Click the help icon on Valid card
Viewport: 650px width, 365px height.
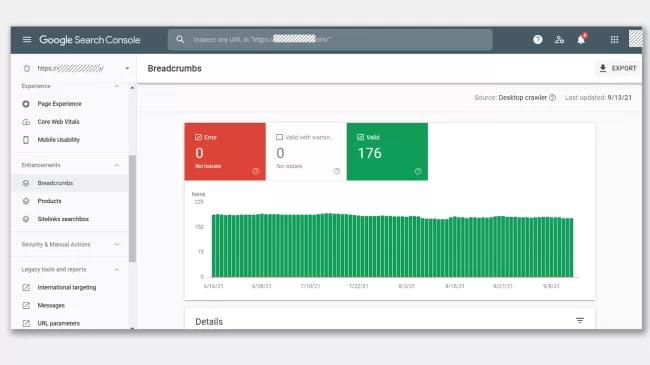click(x=418, y=171)
